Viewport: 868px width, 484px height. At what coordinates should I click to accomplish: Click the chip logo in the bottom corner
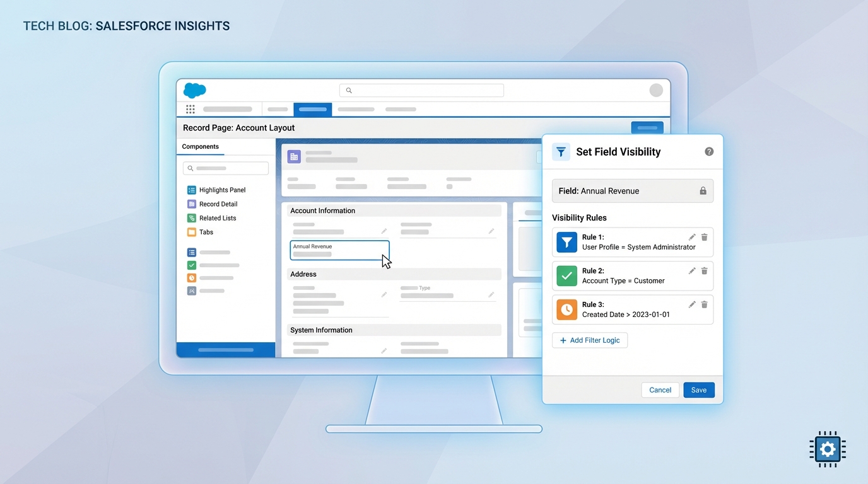[827, 449]
